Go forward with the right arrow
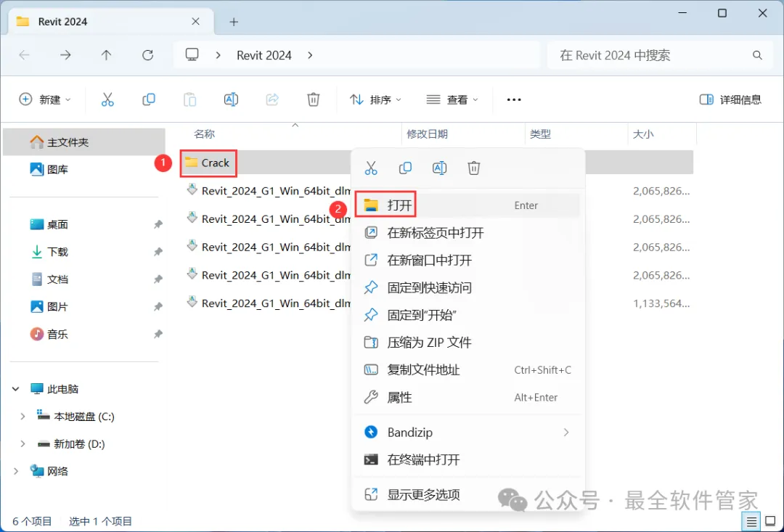This screenshot has width=784, height=532. click(65, 55)
